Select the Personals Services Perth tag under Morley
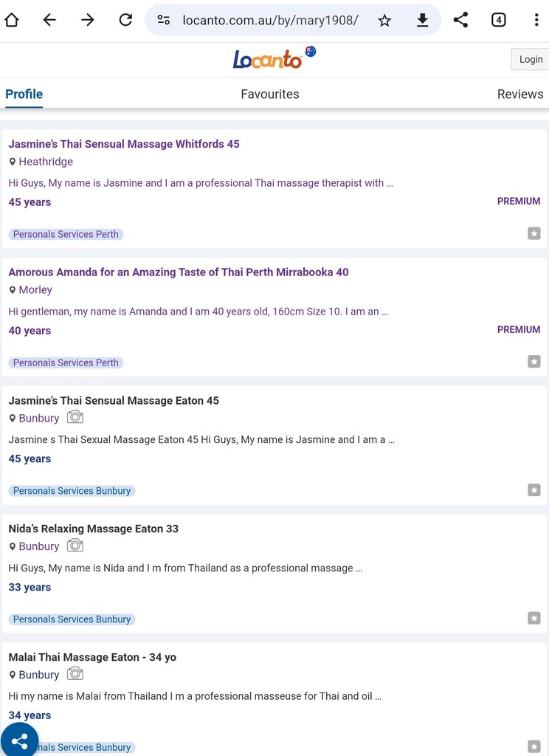Viewport: 549px width, 756px height. point(66,362)
